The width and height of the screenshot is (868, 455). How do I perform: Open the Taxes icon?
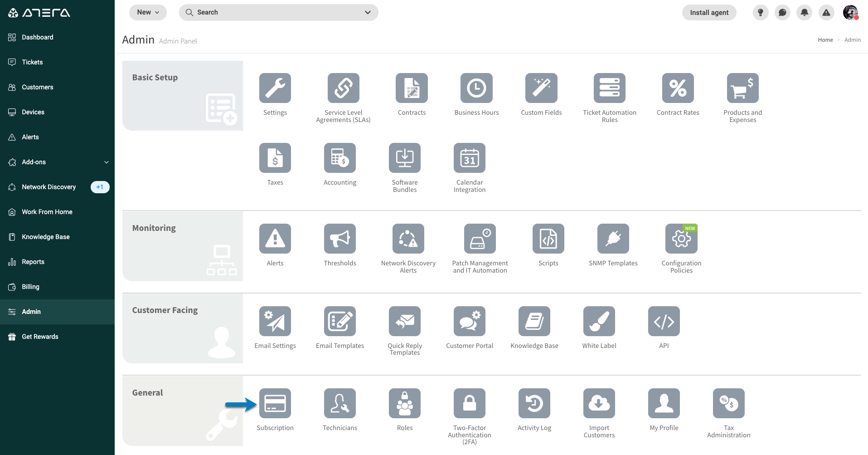click(x=275, y=158)
